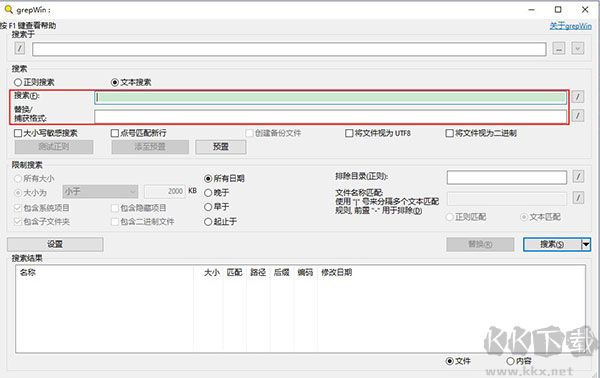Minimize the grepWin window
This screenshot has width=600, height=378.
(532, 10)
